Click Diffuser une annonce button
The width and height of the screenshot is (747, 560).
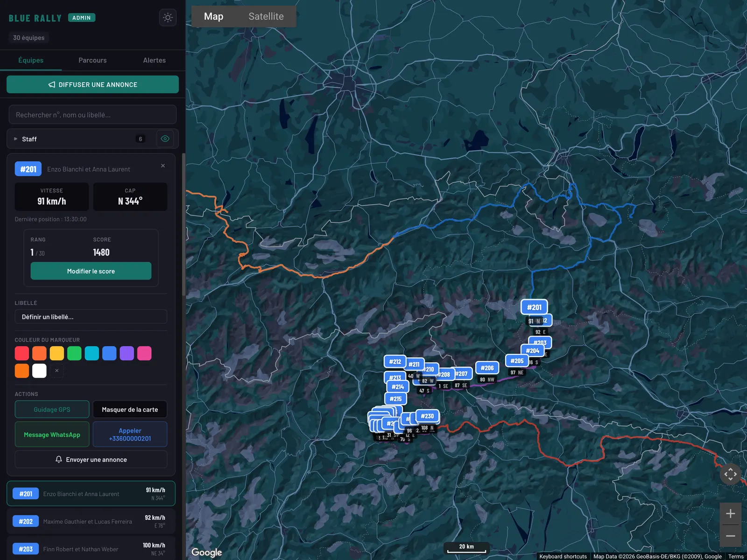92,84
